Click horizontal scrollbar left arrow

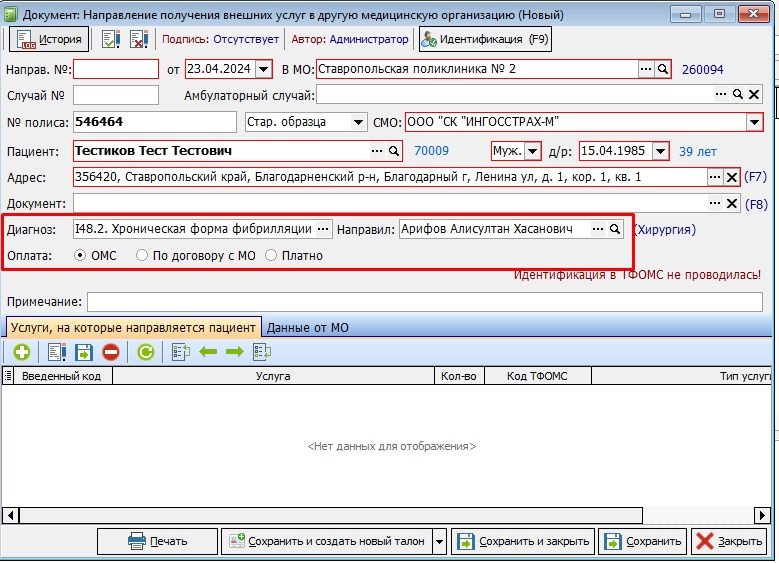point(10,515)
